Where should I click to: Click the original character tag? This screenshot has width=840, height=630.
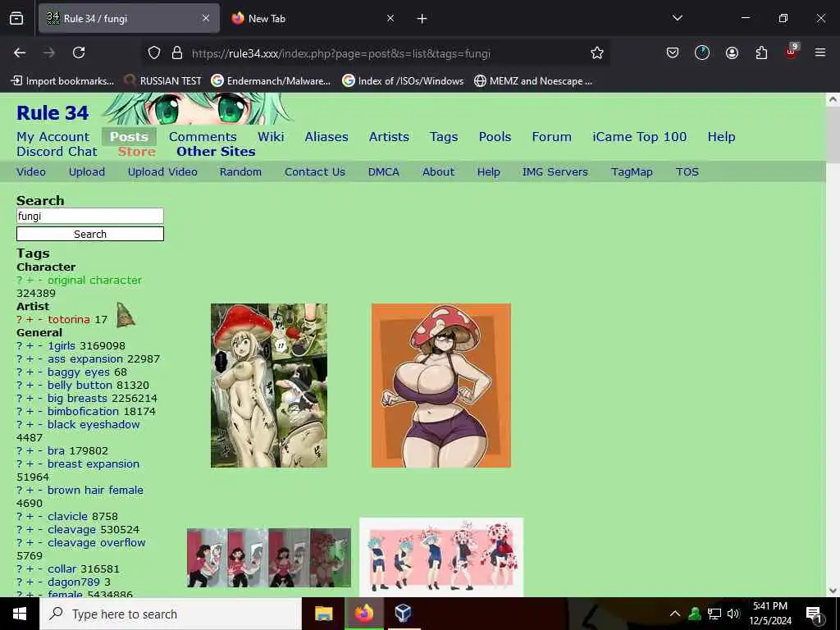(94, 281)
